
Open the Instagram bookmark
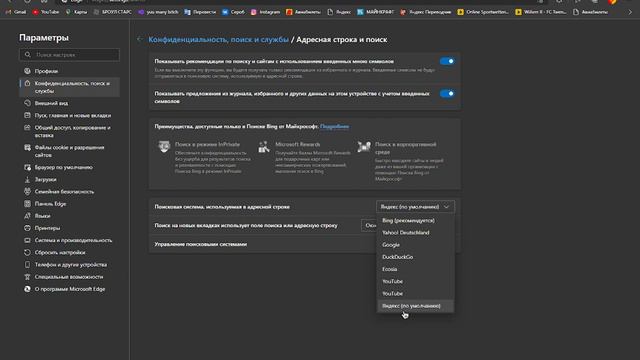click(x=265, y=12)
